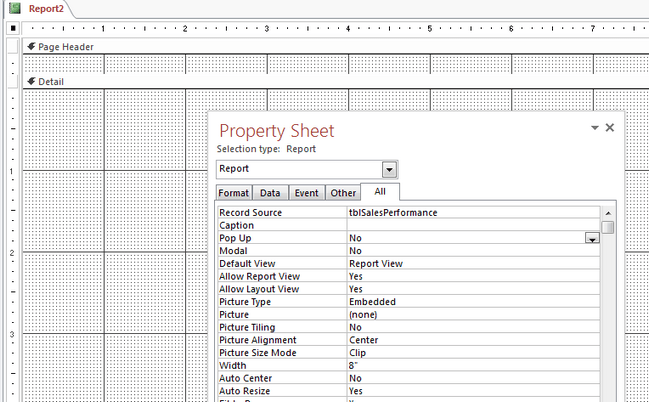
Task: Click the Page Header section selector box
Action: (12, 47)
